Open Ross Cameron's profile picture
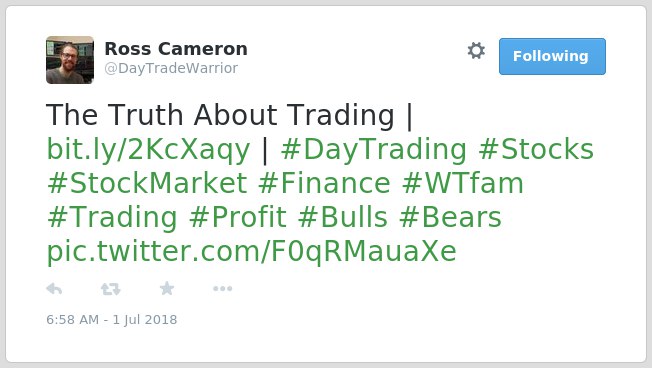 70,60
